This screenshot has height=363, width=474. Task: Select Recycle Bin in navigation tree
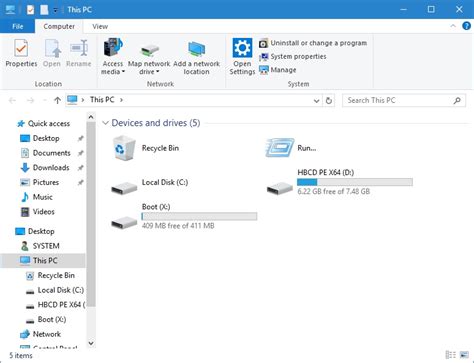pos(50,275)
